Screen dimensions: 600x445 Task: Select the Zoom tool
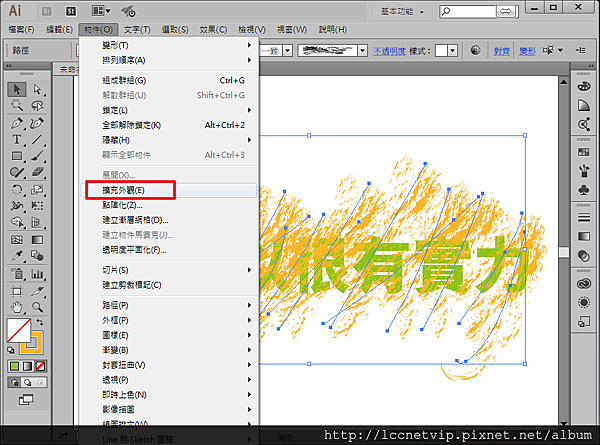(x=37, y=307)
